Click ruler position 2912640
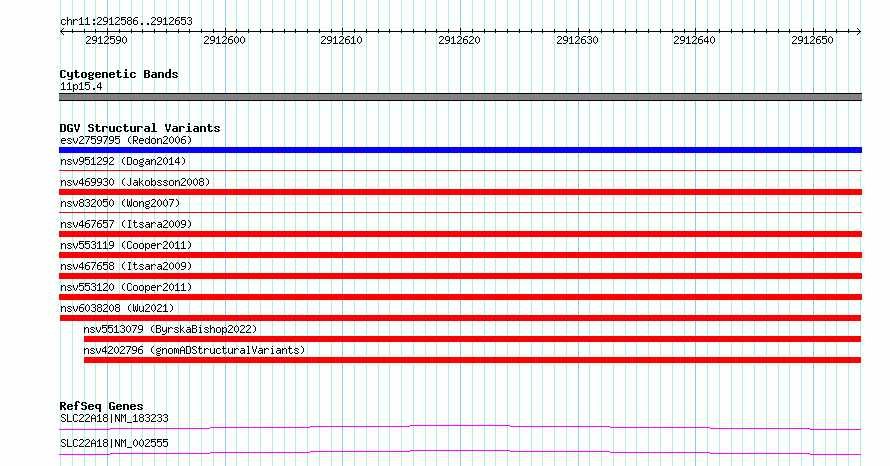This screenshot has width=890, height=466. 694,40
